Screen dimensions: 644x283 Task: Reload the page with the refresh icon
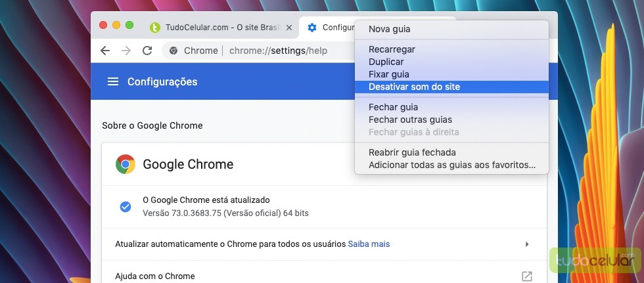[147, 51]
